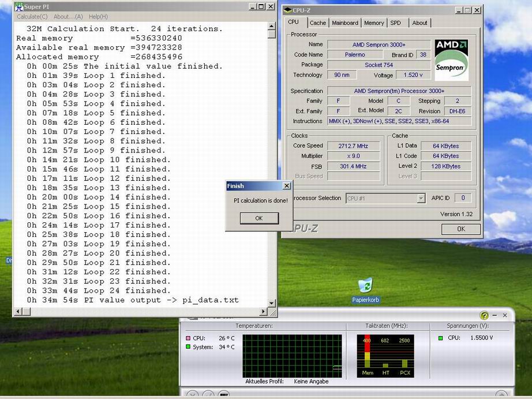Click the Name field 'AMD Sempron 3000+'

[379, 44]
